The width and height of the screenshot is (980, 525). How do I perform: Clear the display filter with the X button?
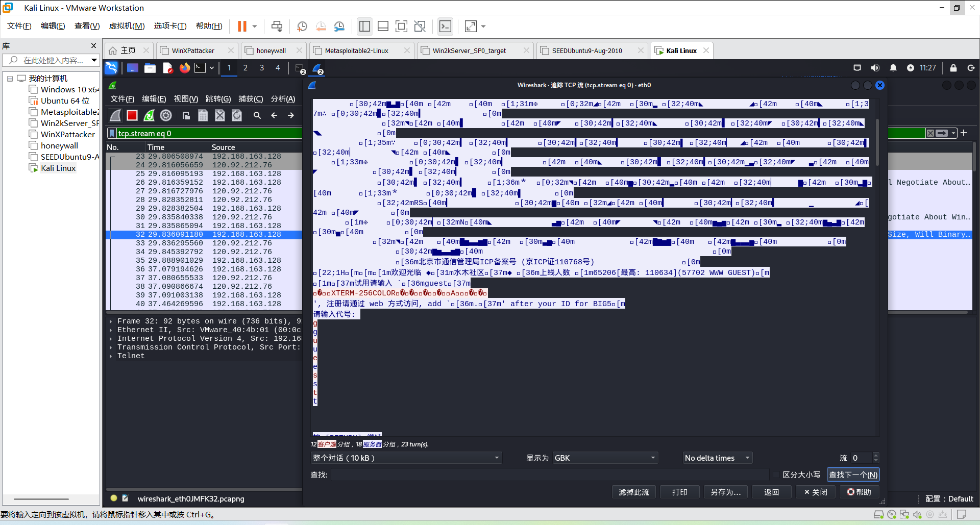(x=930, y=133)
